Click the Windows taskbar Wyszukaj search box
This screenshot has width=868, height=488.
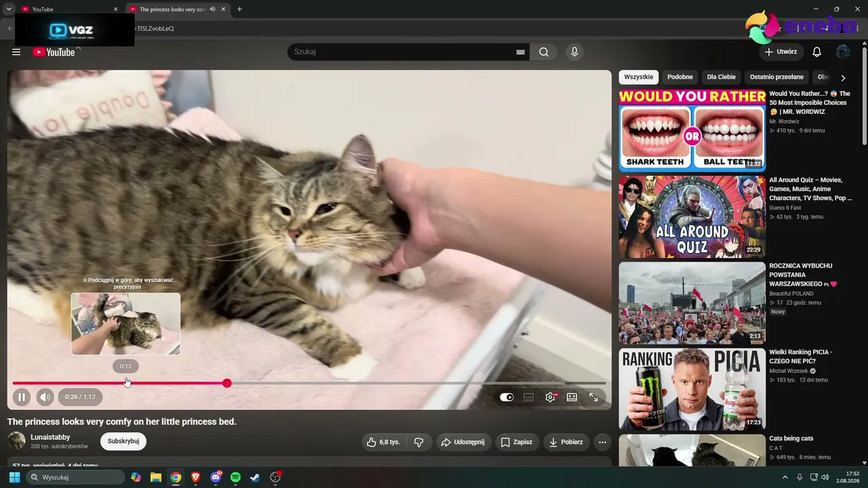[76, 477]
